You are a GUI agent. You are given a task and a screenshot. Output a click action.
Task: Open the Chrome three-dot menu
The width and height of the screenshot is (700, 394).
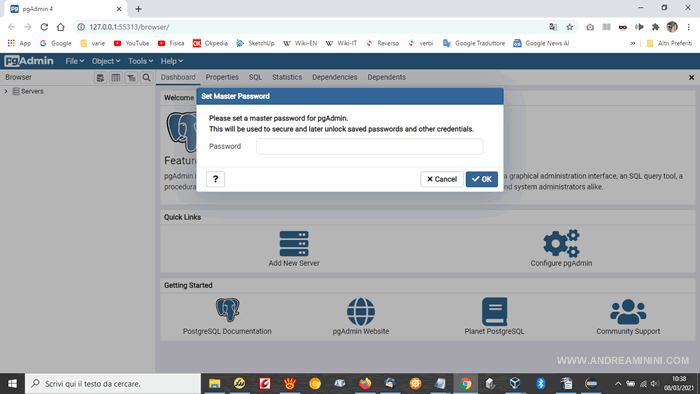pos(689,27)
